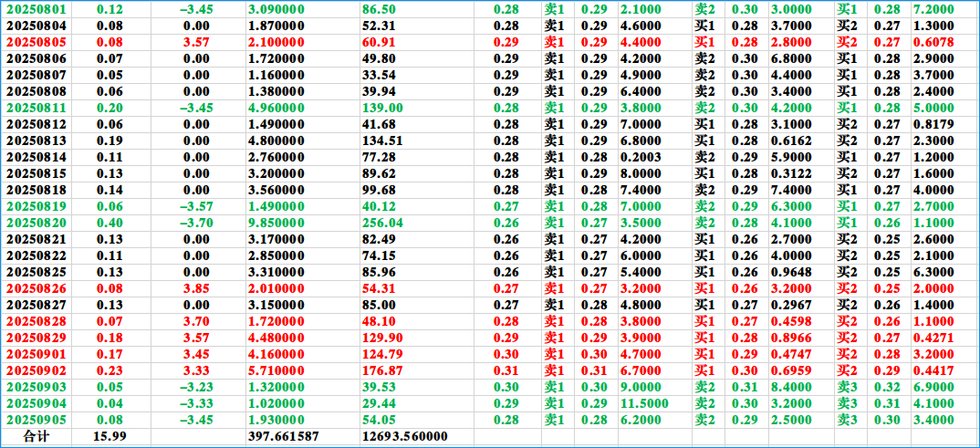Select the amount 256.04
The height and width of the screenshot is (448, 980).
pyautogui.click(x=382, y=223)
